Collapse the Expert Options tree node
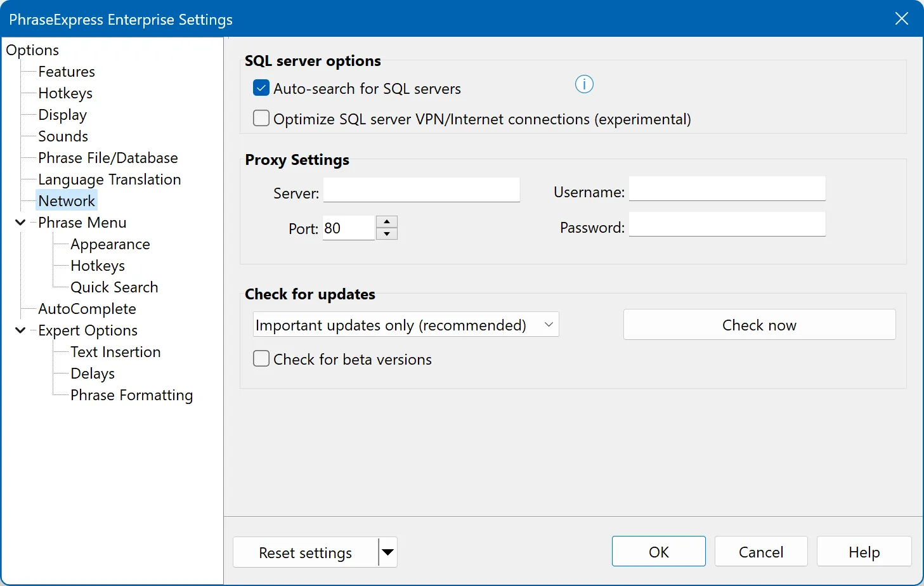 point(20,330)
